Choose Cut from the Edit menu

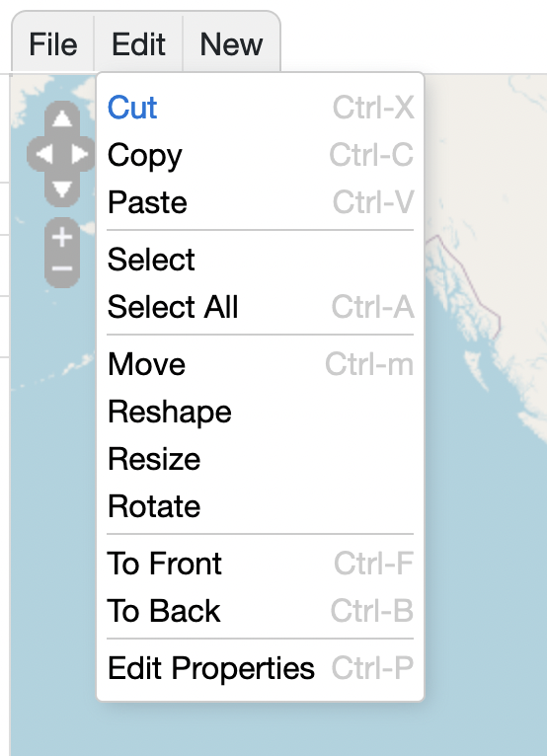tap(261, 107)
